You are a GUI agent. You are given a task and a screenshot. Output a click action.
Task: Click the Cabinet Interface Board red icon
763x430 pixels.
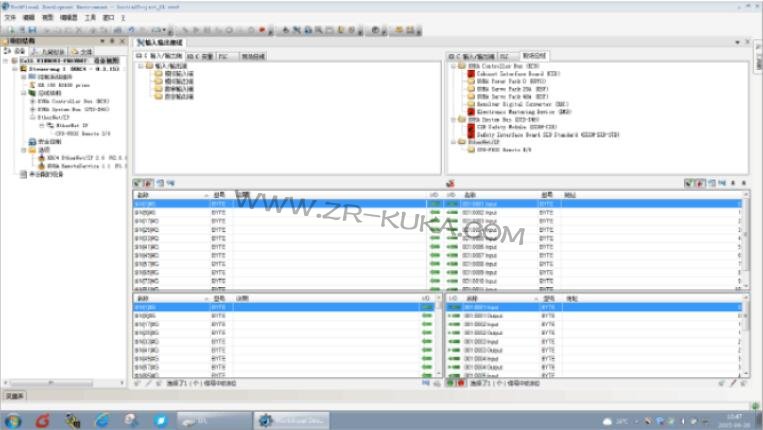pos(469,74)
